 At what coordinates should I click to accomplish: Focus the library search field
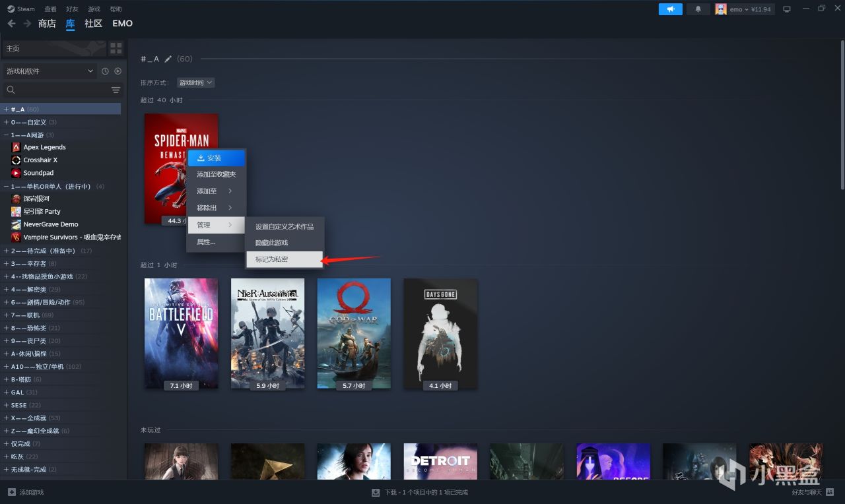coord(57,90)
